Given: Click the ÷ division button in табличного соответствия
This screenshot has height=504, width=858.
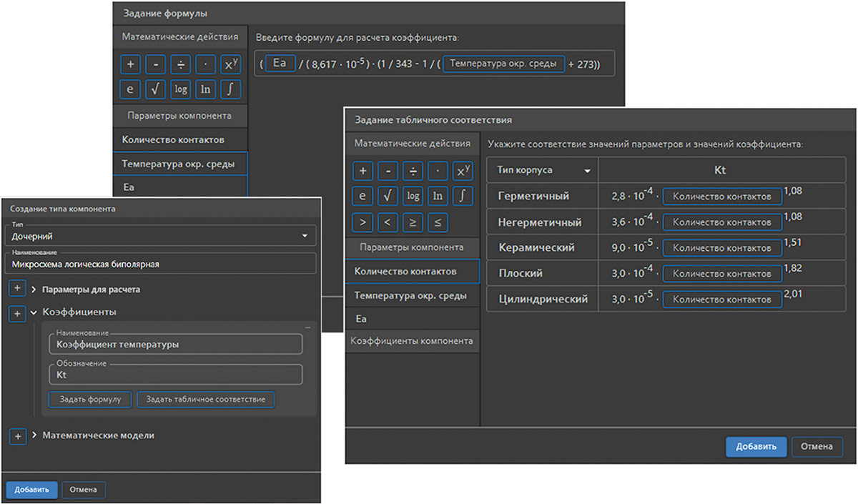Looking at the screenshot, I should tap(413, 171).
